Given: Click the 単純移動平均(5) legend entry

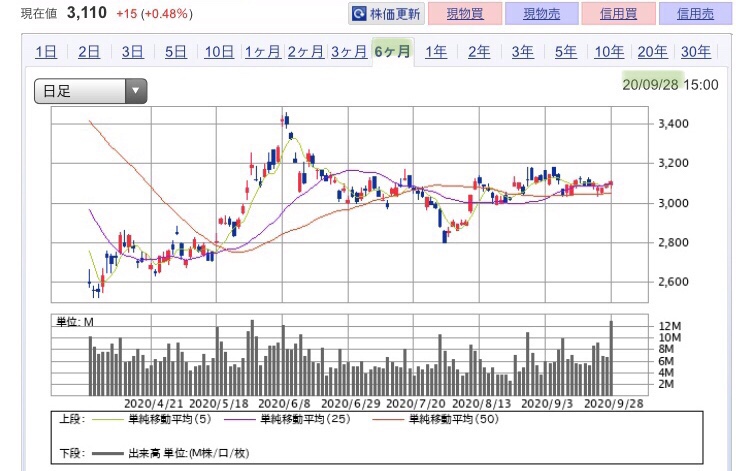Looking at the screenshot, I should pyautogui.click(x=152, y=419).
